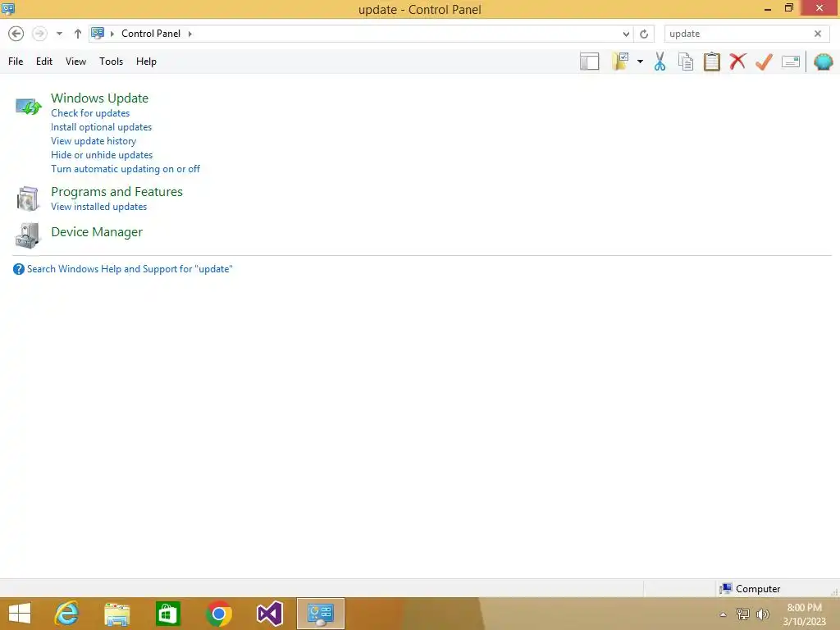Launch Internet Explorer from taskbar
Image resolution: width=840 pixels, height=630 pixels.
coord(66,614)
